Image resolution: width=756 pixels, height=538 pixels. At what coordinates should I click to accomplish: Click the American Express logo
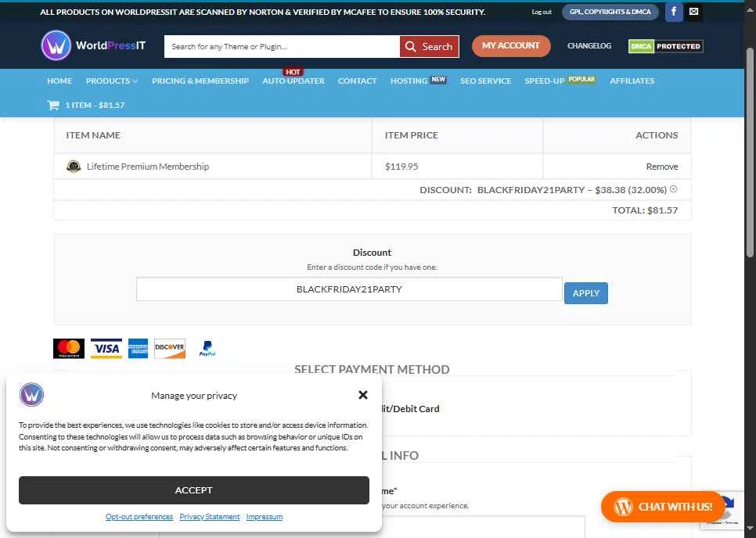(138, 349)
